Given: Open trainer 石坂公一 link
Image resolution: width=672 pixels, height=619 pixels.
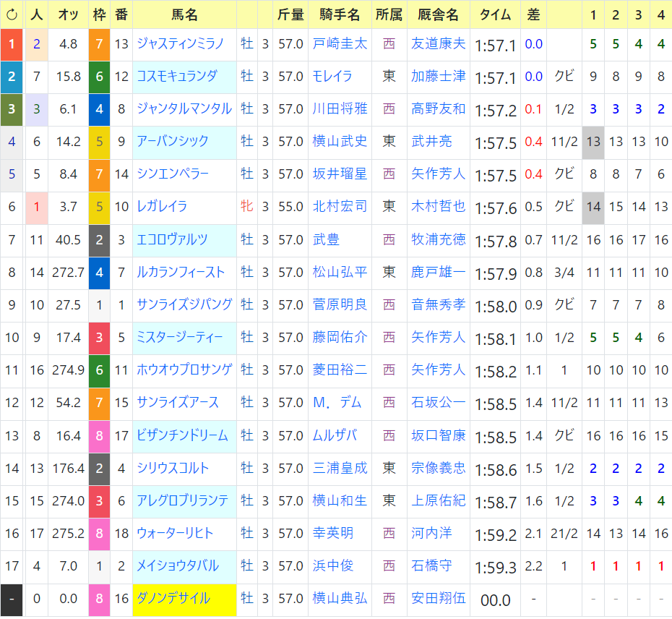Looking at the screenshot, I should pos(439,403).
